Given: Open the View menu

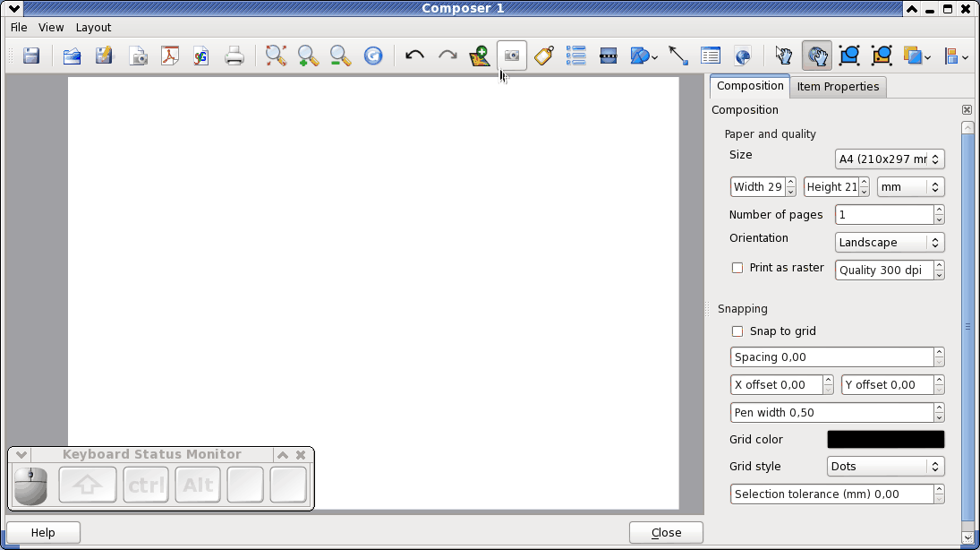Looking at the screenshot, I should (51, 28).
